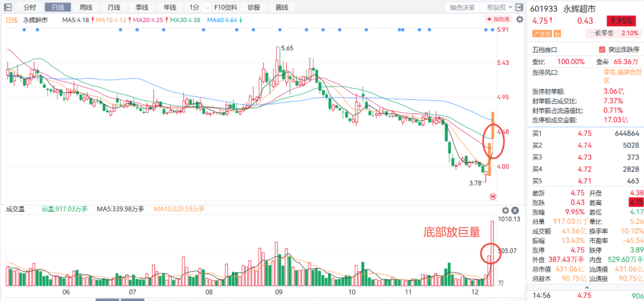Viewport: 644px width, 301px height.
Task: Click the 14:56 tick trade row
Action: coord(586,295)
